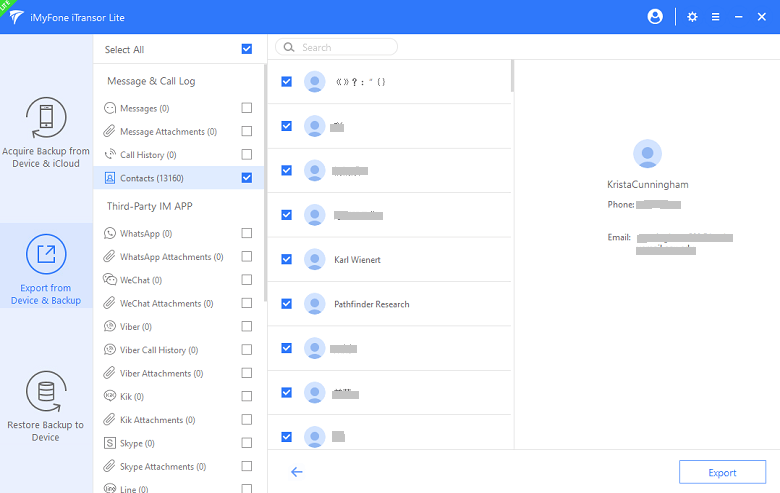
Task: Click the WhatsApp icon in the list
Action: coord(111,233)
